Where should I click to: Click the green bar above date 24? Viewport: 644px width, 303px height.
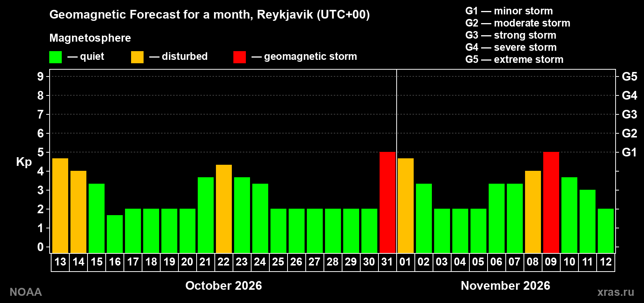(260, 219)
